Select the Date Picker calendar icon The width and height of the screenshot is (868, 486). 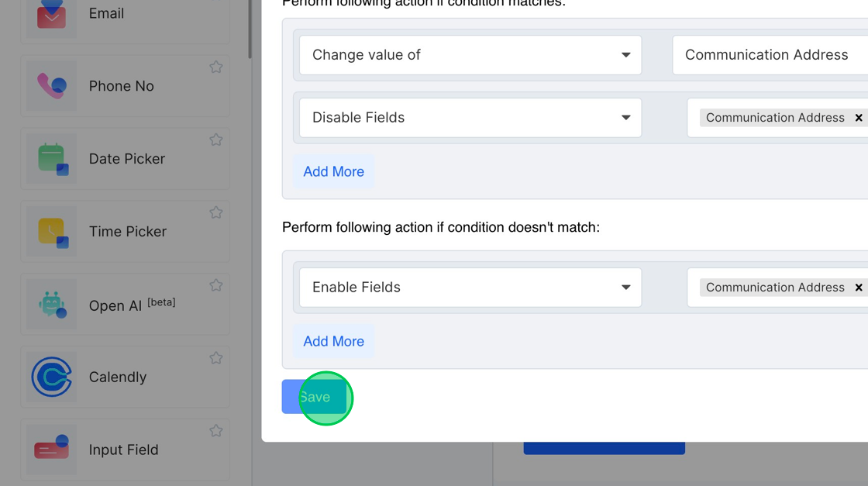[52, 159]
